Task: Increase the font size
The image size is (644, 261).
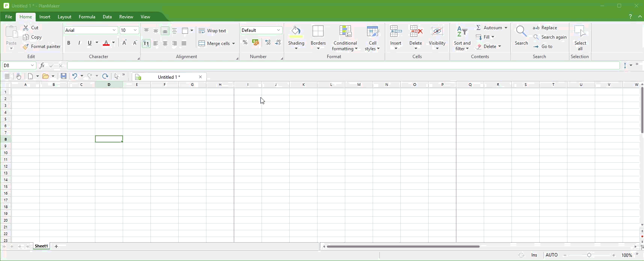Action: [x=125, y=43]
